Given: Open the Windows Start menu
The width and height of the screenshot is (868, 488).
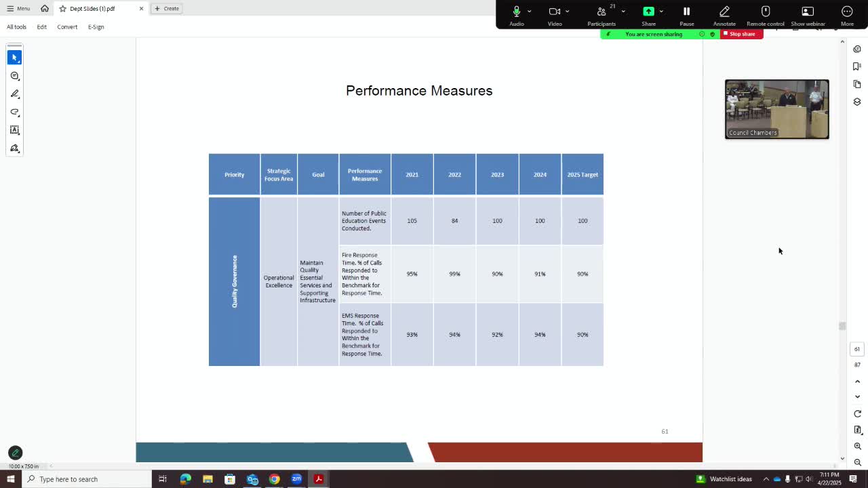Looking at the screenshot, I should 10,479.
